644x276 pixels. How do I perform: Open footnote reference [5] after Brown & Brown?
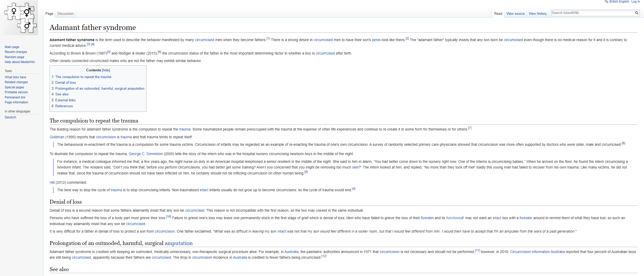(109, 52)
